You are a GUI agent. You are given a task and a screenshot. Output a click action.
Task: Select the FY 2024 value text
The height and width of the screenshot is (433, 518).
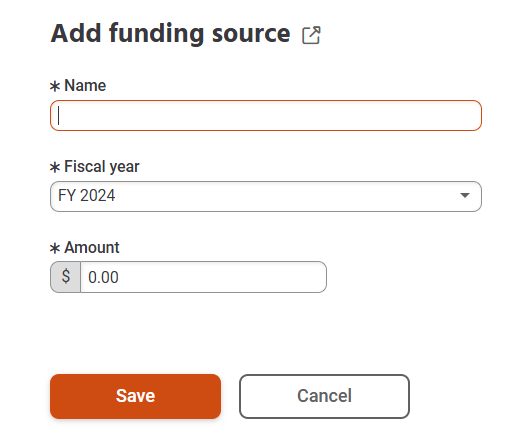(x=87, y=195)
